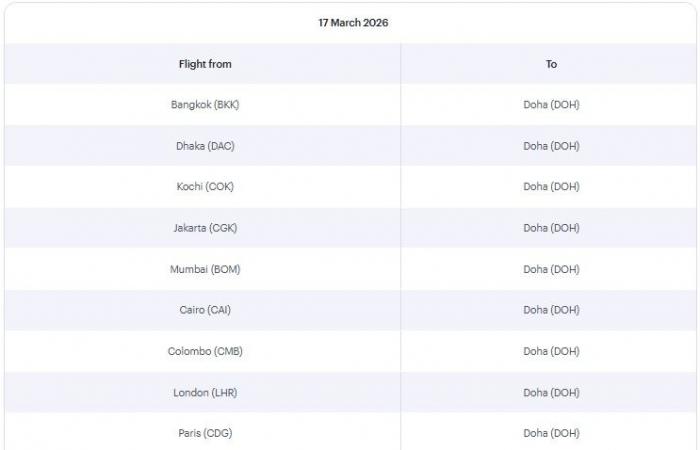Select Doha (DOH) in the Jakarta row
This screenshot has width=700, height=450.
(551, 228)
